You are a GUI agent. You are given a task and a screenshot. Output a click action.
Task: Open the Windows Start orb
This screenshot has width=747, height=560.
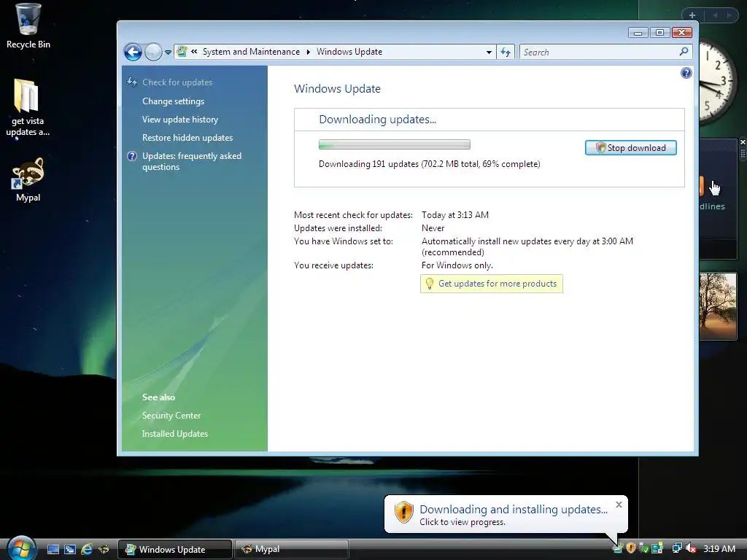pos(21,548)
